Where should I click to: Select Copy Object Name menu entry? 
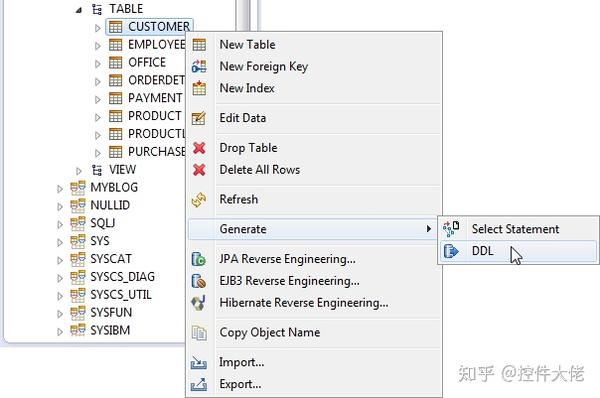click(269, 332)
